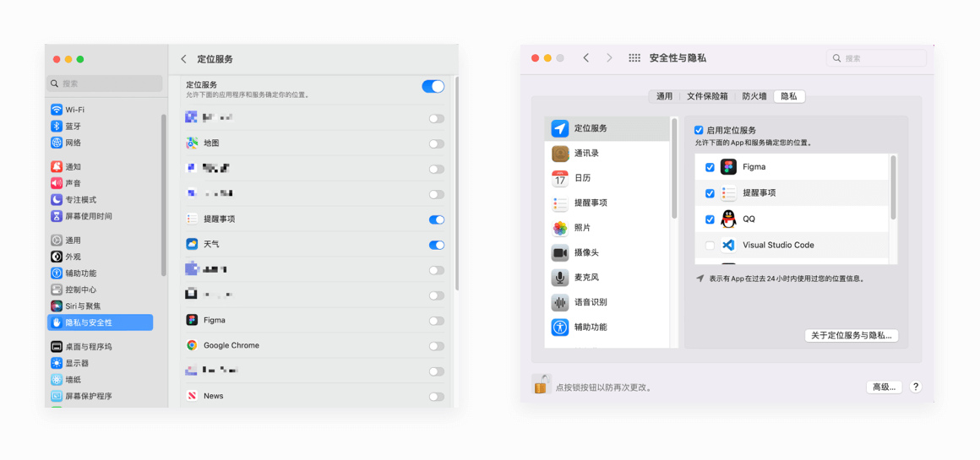Screen dimensions: 980x460
Task: Click the privacy category list scrollbar
Action: tap(674, 169)
